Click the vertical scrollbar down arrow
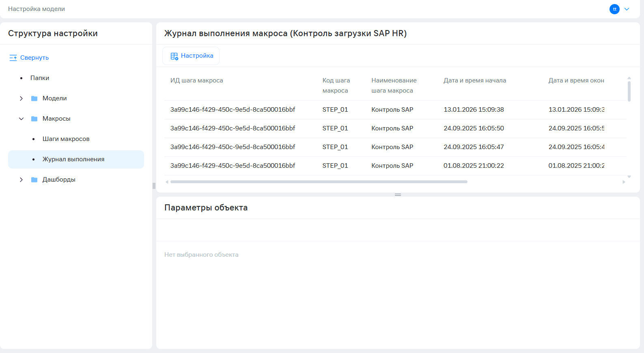Viewport: 644px width, 353px height. tap(629, 177)
